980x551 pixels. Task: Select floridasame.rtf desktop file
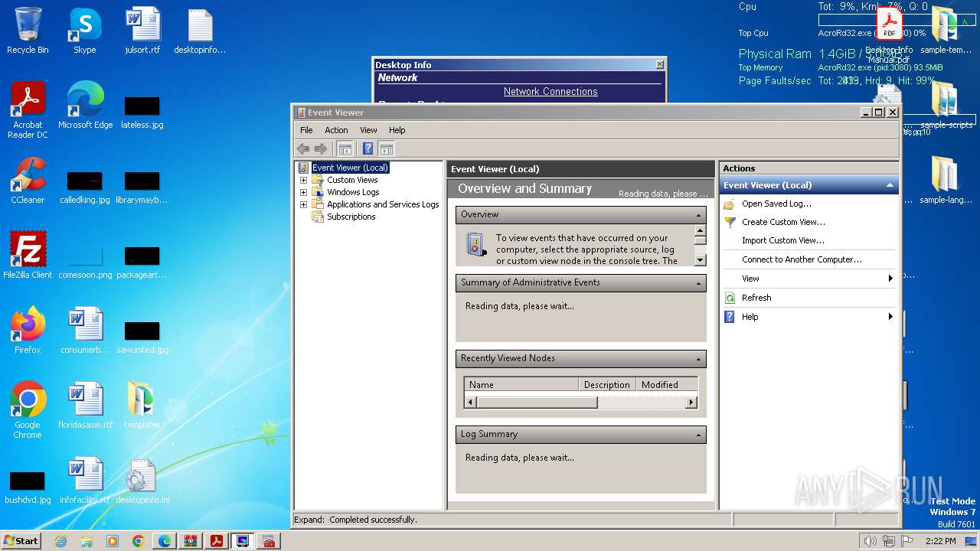click(85, 405)
